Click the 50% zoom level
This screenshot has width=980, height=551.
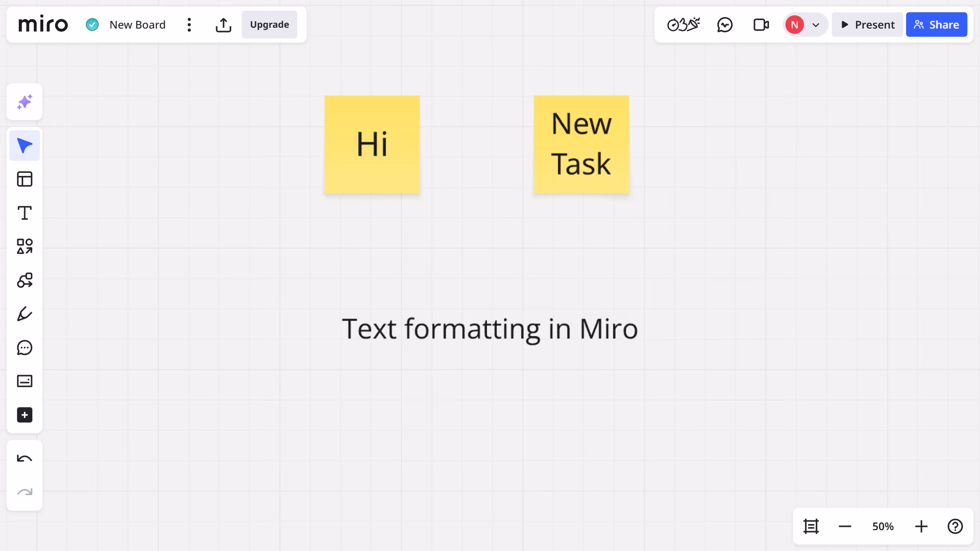pyautogui.click(x=883, y=526)
